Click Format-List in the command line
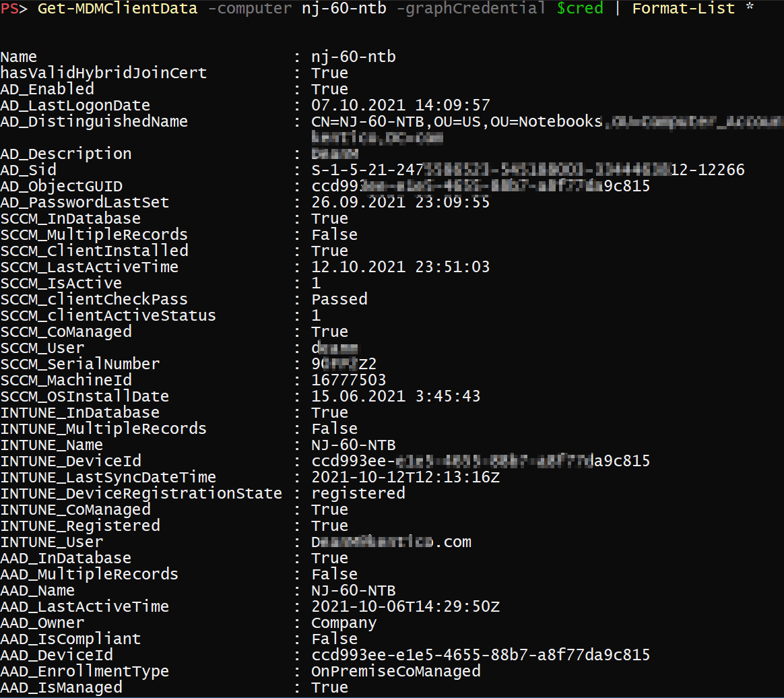Viewport: 784px width, 698px height. [683, 9]
